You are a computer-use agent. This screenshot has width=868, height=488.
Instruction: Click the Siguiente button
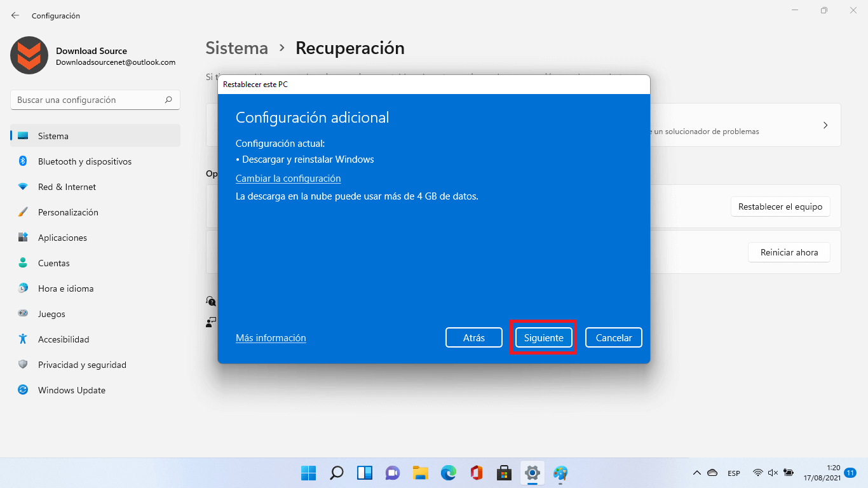pyautogui.click(x=543, y=337)
